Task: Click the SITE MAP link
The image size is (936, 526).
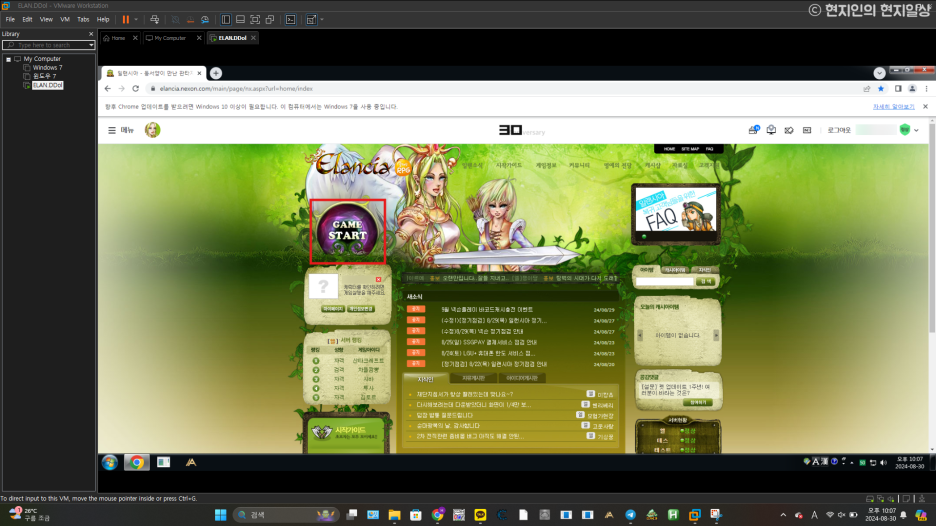Action: pyautogui.click(x=690, y=149)
